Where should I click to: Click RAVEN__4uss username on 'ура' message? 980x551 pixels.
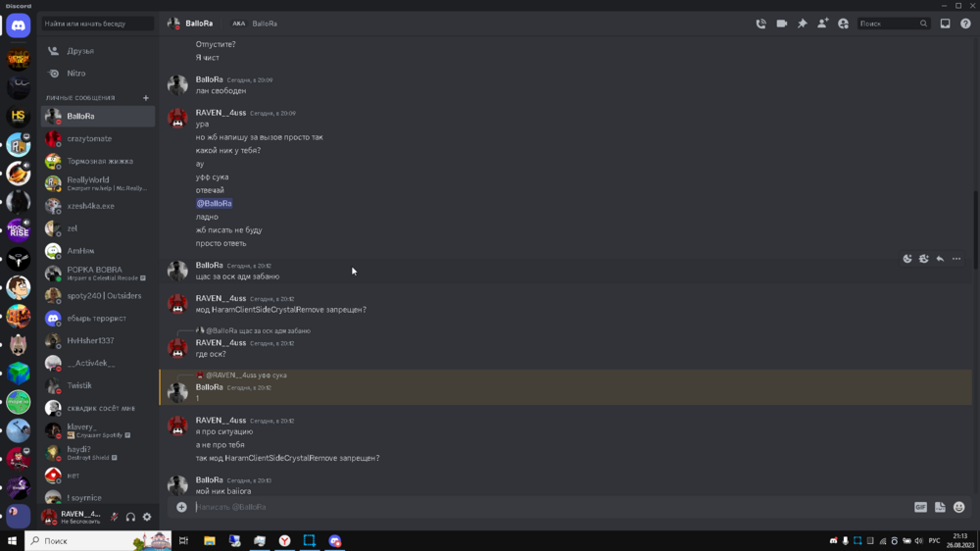(x=220, y=113)
